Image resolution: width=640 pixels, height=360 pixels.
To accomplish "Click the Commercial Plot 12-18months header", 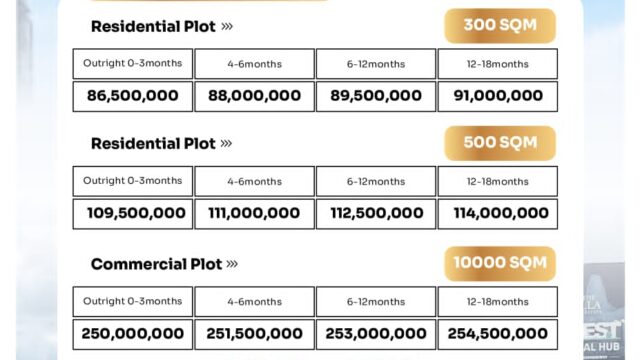I will (498, 302).
